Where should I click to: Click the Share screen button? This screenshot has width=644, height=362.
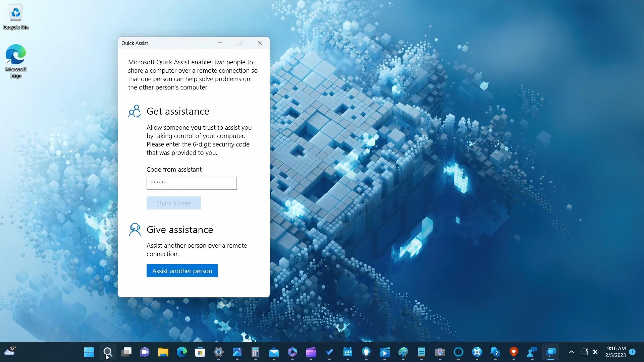pos(173,203)
